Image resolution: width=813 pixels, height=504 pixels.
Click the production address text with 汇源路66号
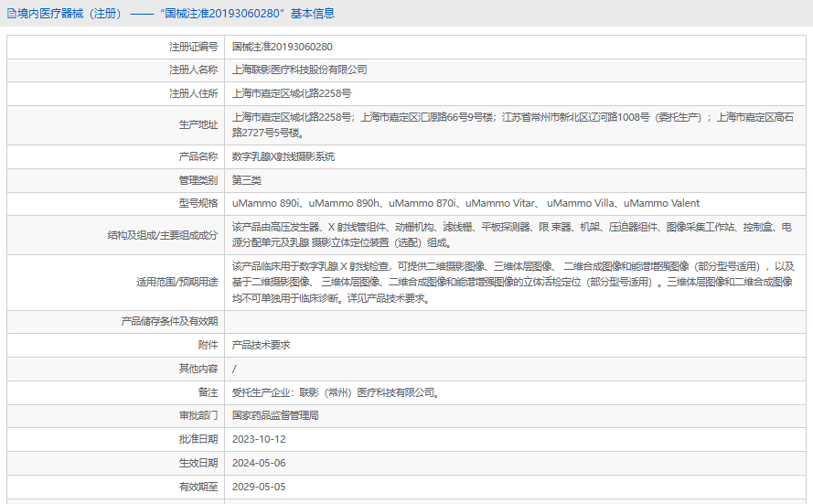[513, 125]
